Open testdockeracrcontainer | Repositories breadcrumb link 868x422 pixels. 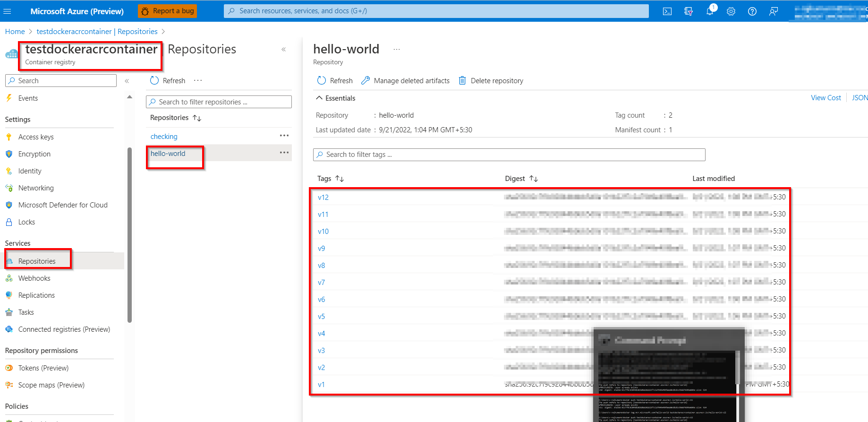pos(97,31)
